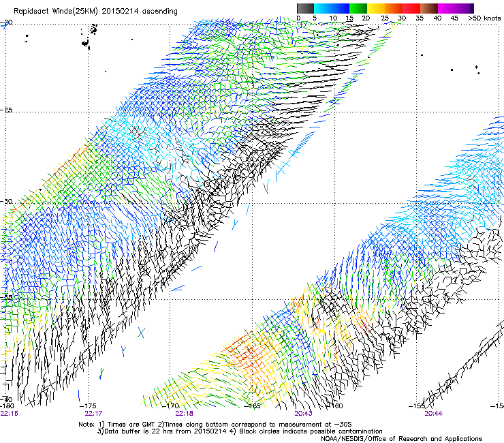
Task: Click the '-30' latitude axis label
Action: pos(6,201)
